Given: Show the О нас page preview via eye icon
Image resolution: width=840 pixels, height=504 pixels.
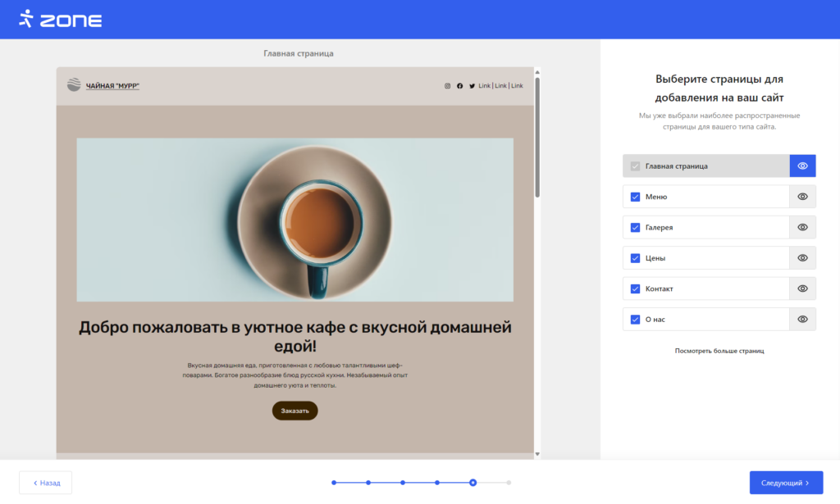Looking at the screenshot, I should click(x=802, y=319).
